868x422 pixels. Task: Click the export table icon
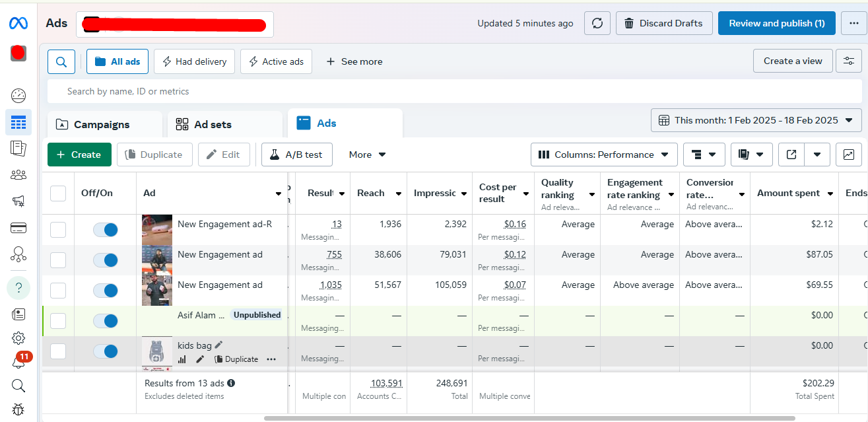click(791, 155)
